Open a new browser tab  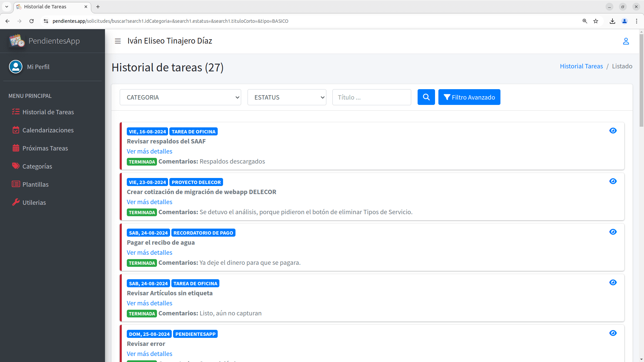click(98, 7)
